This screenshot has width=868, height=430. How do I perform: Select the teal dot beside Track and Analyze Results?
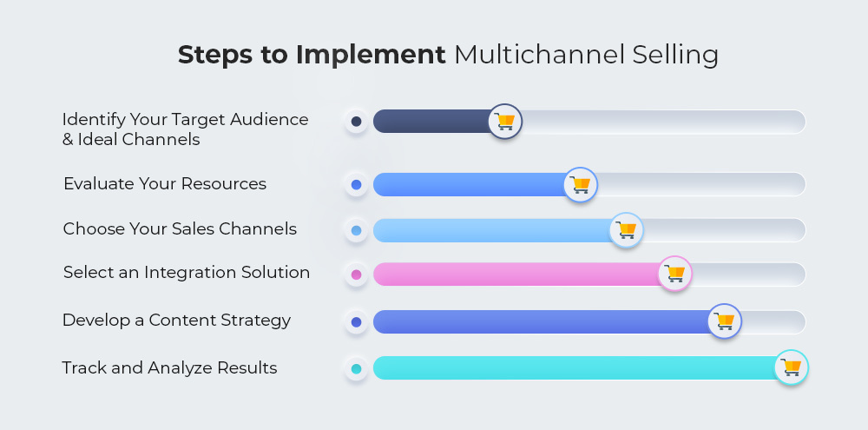click(x=357, y=368)
